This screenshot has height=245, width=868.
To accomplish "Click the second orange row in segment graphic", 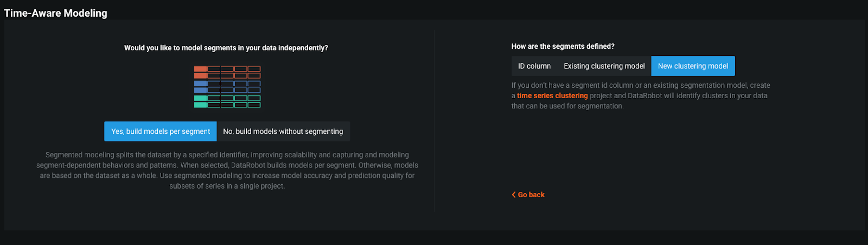I will pyautogui.click(x=227, y=75).
